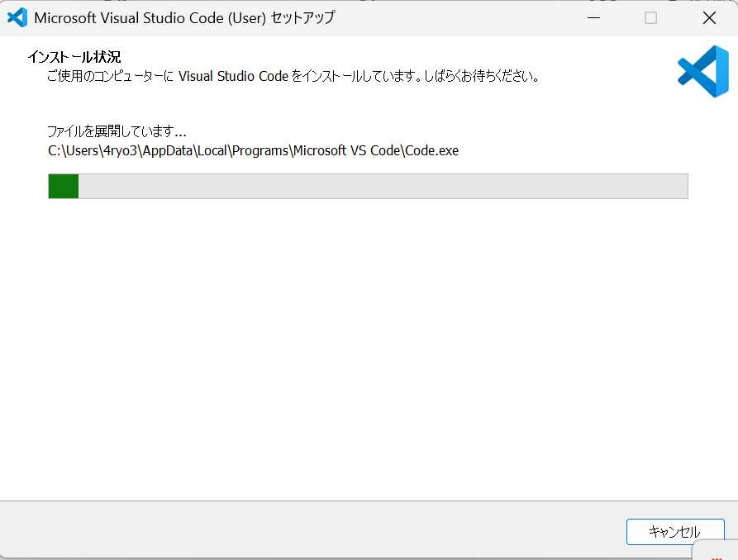Click the overlapping popup at the bottom-right corner
The height and width of the screenshot is (560, 738).
(716, 552)
